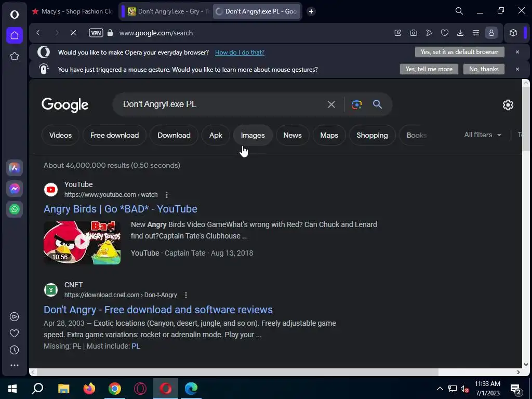This screenshot has height=399, width=532.
Task: Open 'Angry Birds | Go *BAD*' result
Action: (121, 209)
